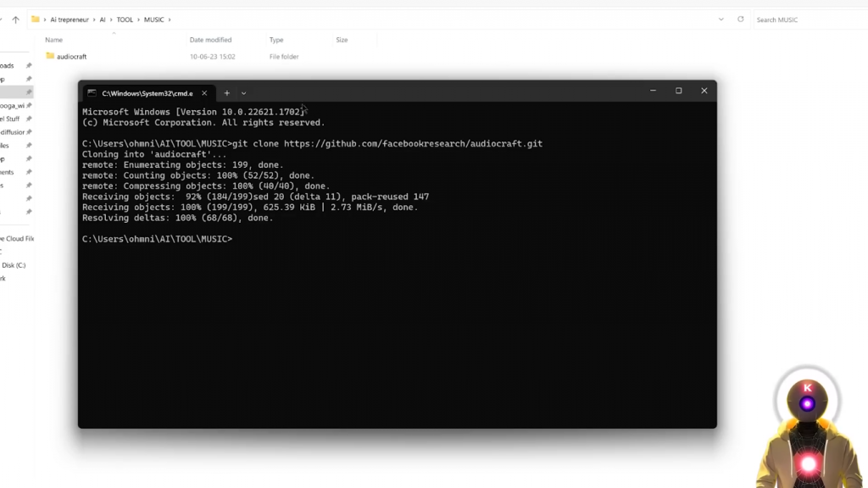Sort by the Type column
Viewport: 868px width, 488px height.
coord(276,40)
